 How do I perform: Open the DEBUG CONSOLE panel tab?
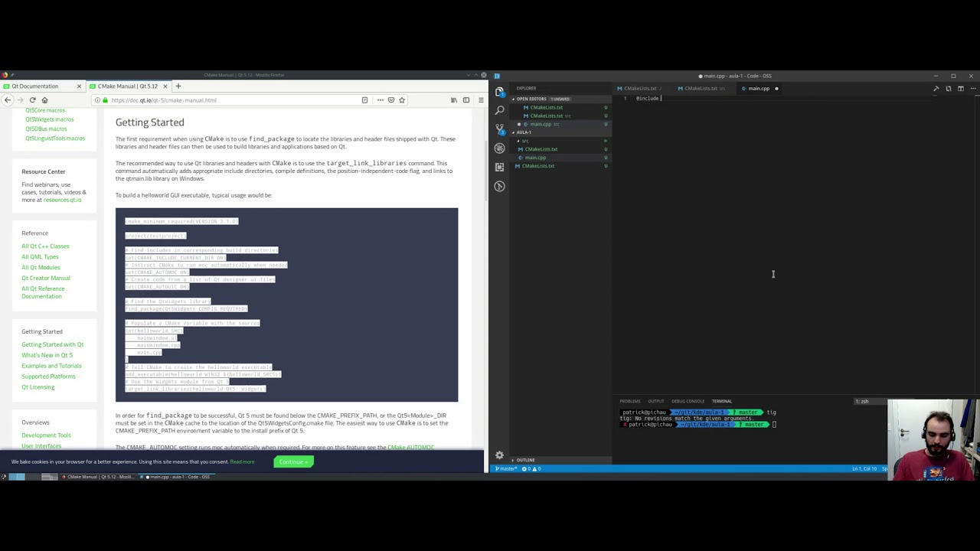[688, 401]
